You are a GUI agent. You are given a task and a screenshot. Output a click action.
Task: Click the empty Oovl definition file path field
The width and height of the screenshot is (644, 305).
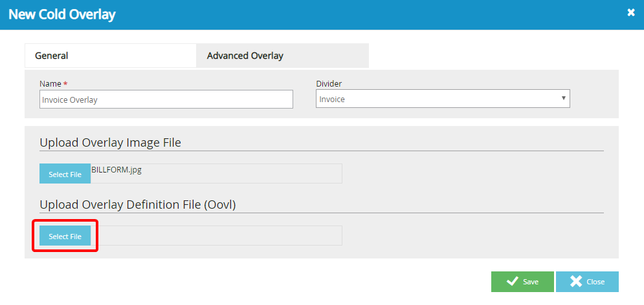coord(216,236)
